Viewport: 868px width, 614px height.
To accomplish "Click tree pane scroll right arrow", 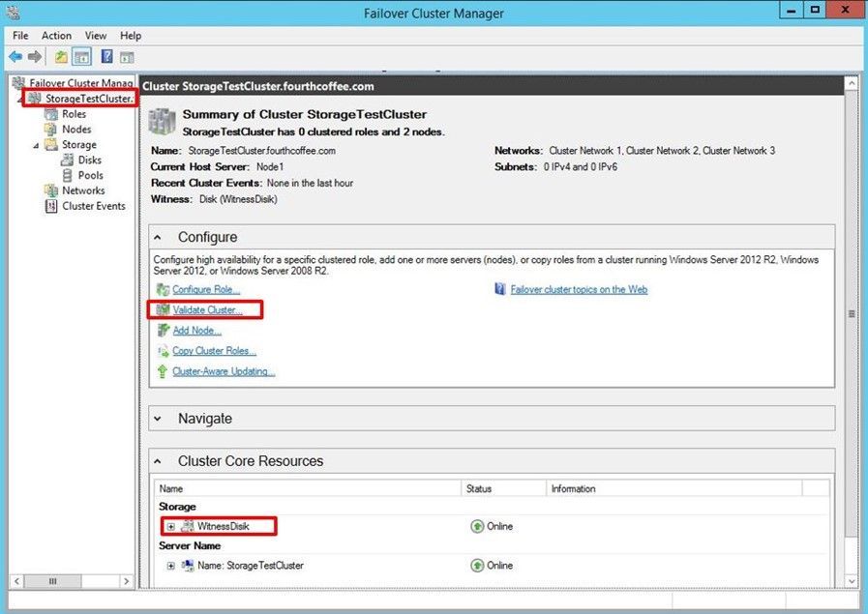I will pos(126,581).
